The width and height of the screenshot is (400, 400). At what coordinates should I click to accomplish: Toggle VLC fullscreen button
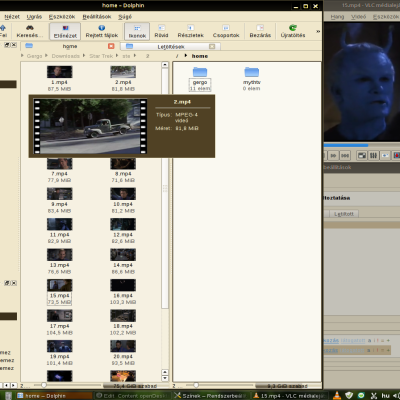(x=362, y=155)
